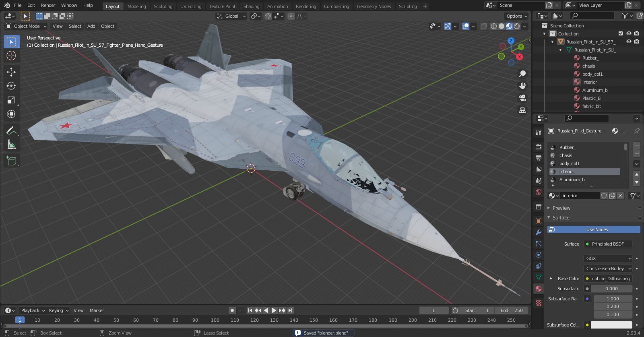Click Subsurface Color white swatch
The height and width of the screenshot is (337, 644).
click(612, 325)
